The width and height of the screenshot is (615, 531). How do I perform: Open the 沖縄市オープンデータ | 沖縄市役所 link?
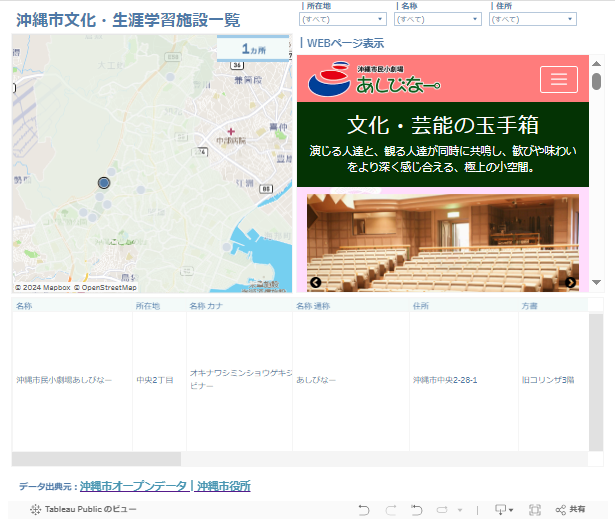click(165, 486)
